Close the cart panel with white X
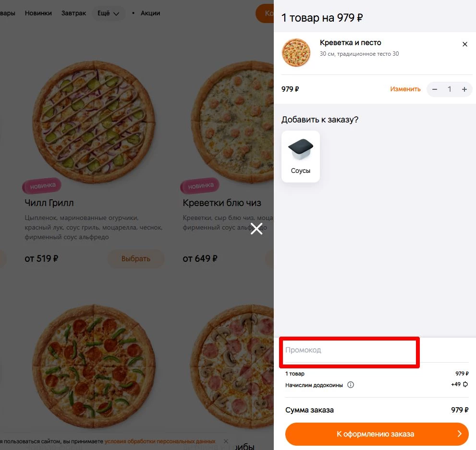 [x=256, y=229]
